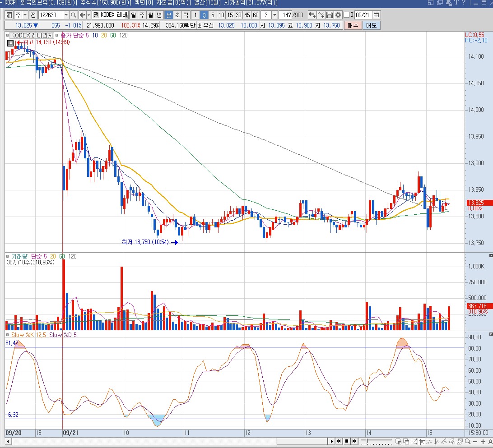Zoom in chart with plus icon
The image size is (493, 448).
point(483,441)
